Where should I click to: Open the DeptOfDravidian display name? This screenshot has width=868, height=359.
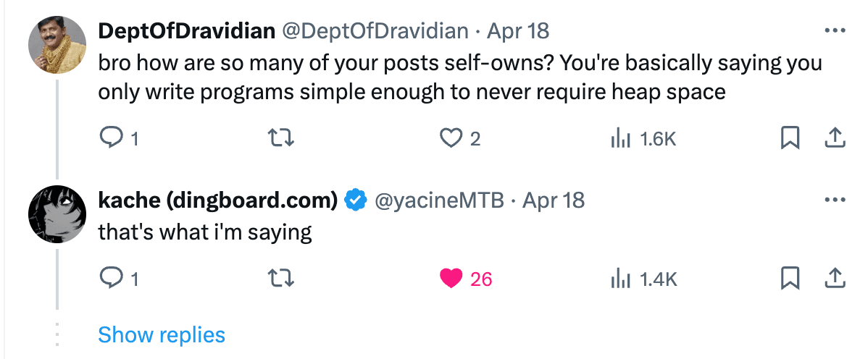click(x=186, y=31)
